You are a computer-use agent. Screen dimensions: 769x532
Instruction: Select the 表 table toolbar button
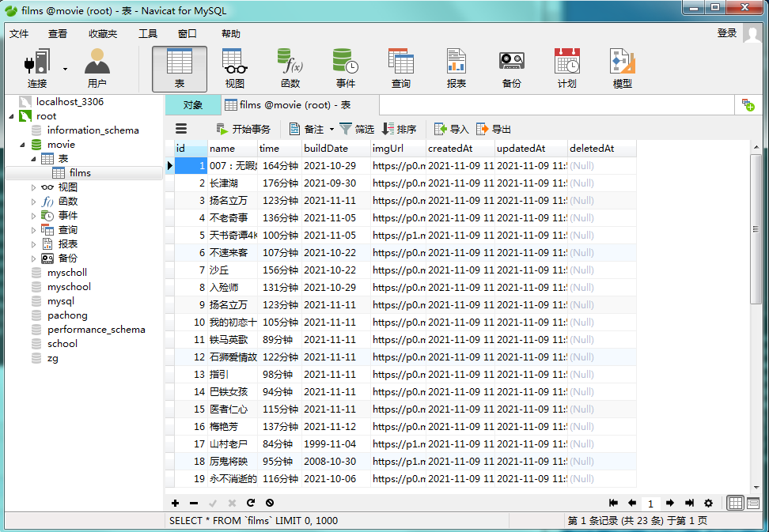(x=180, y=69)
